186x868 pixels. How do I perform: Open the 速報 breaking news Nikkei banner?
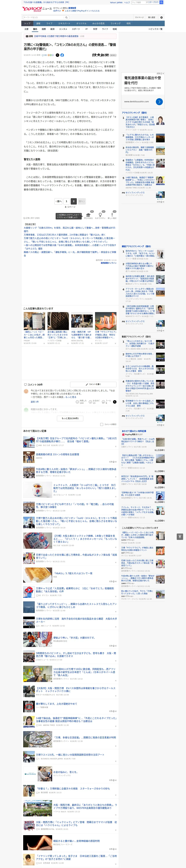(x=70, y=36)
